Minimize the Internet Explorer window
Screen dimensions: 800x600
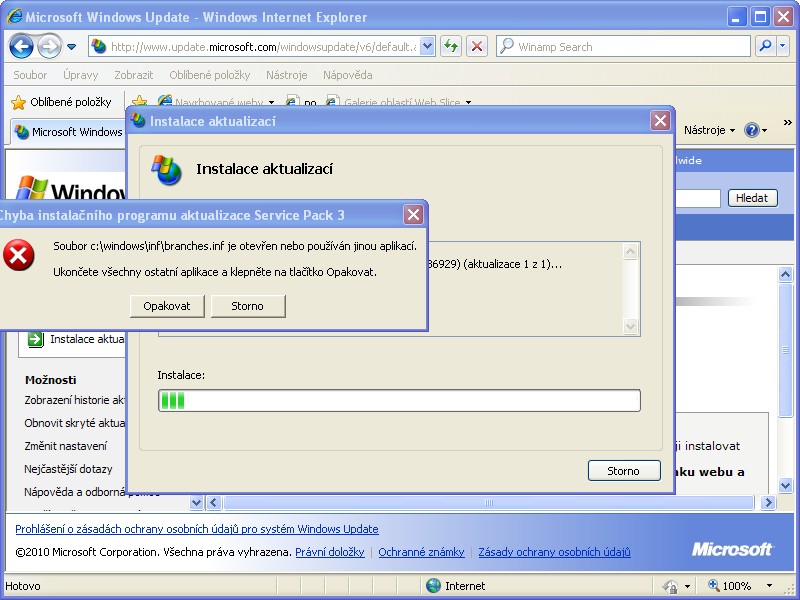click(x=736, y=17)
